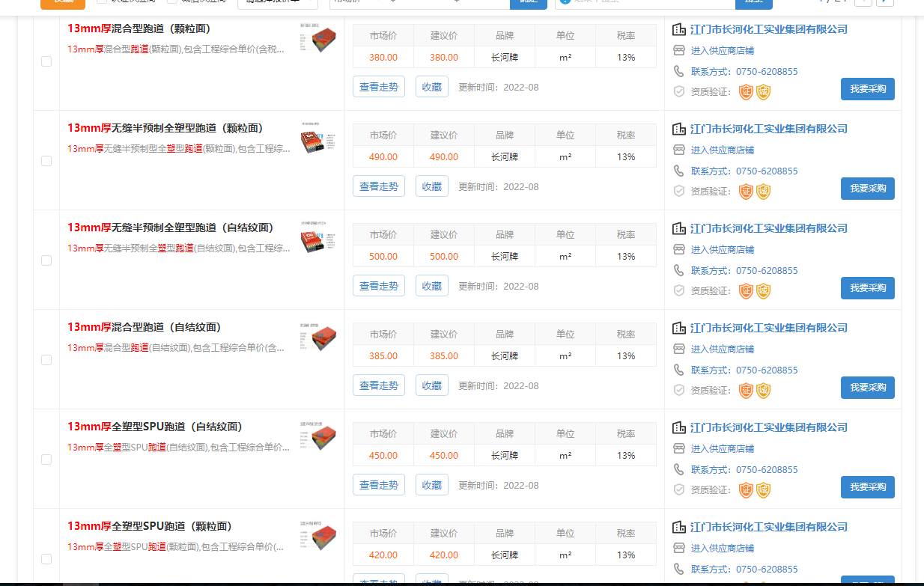Screen dimensions: 924x586
Task: Click the thumbnail of 13mm厚无缝半预制全塑型跑道（自结纹面）
Action: click(x=318, y=236)
